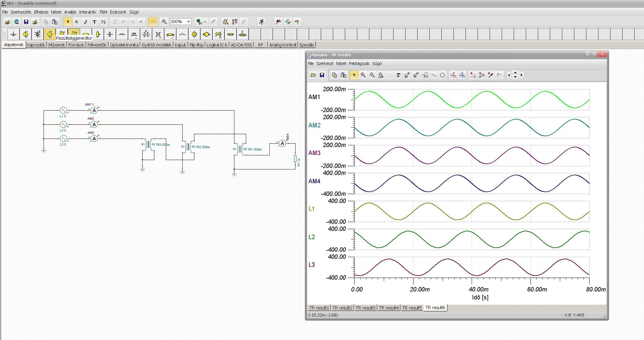The image size is (644, 340).
Task: Expand the DC interactive mode dropdown arrow
Action: 205,22
